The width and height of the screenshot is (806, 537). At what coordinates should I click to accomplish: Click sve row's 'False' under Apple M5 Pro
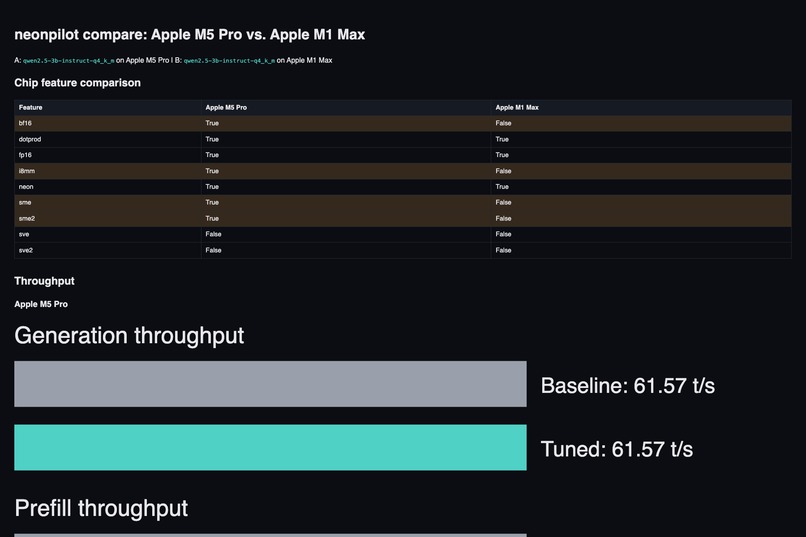tap(213, 234)
